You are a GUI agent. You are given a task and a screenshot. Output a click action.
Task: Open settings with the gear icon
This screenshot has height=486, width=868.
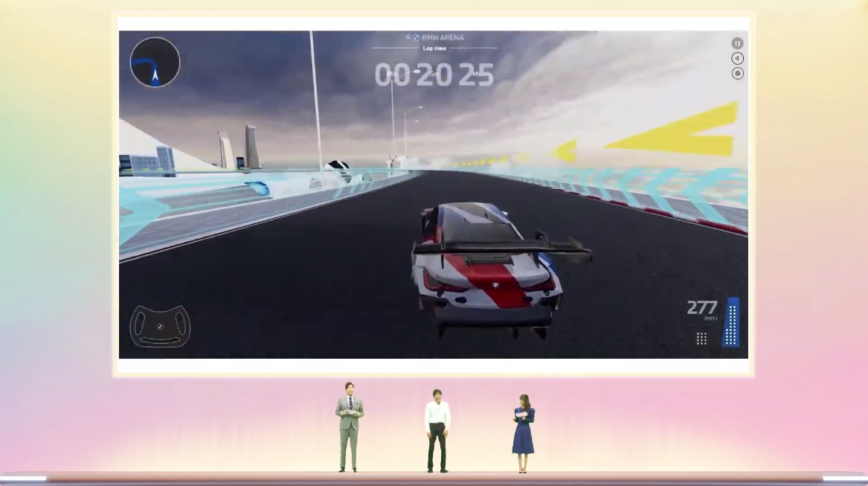click(737, 73)
